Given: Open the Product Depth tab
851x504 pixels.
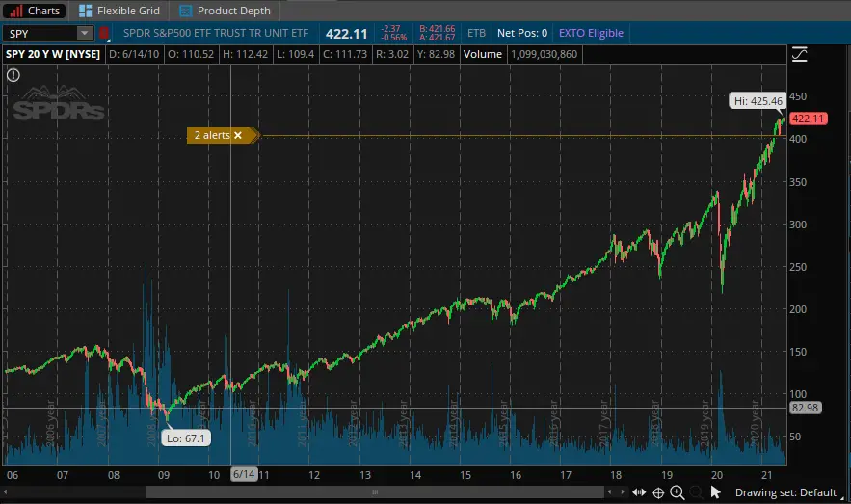Looking at the screenshot, I should click(x=226, y=11).
